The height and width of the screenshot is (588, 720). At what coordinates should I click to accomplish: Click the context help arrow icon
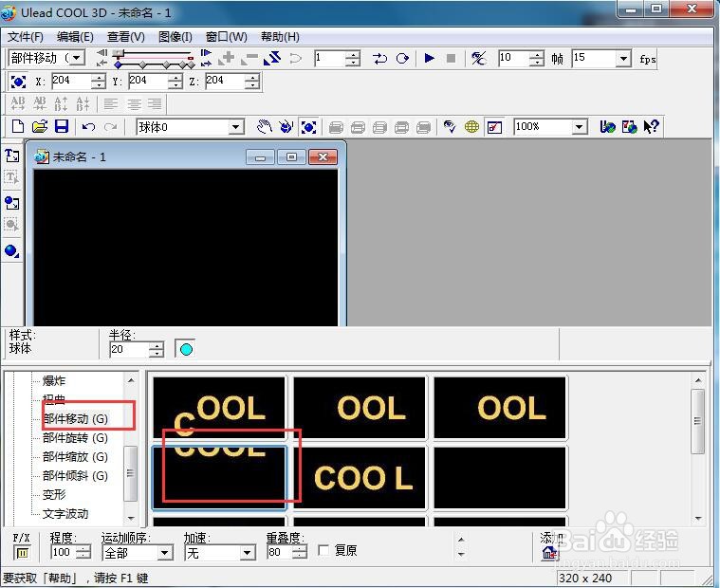click(x=651, y=126)
